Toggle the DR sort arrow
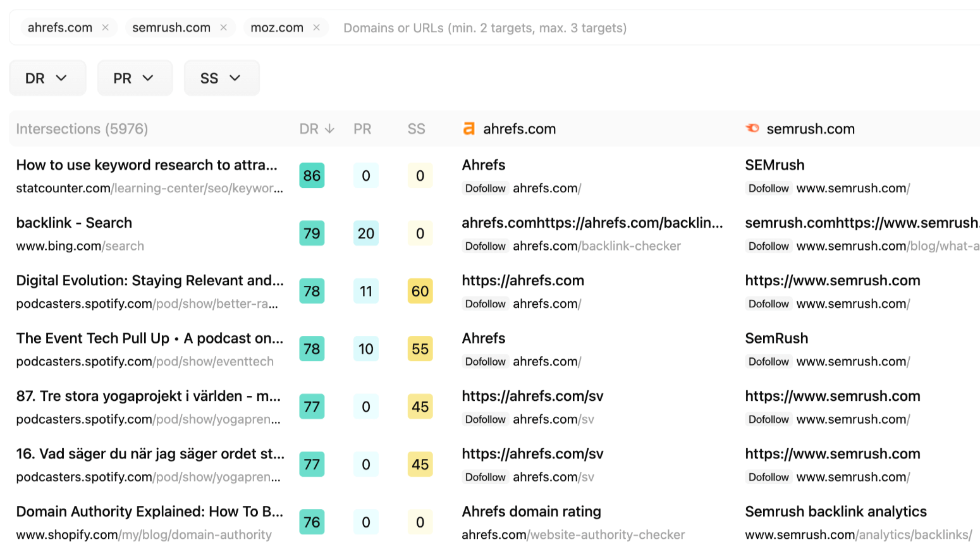The height and width of the screenshot is (554, 980). point(331,128)
